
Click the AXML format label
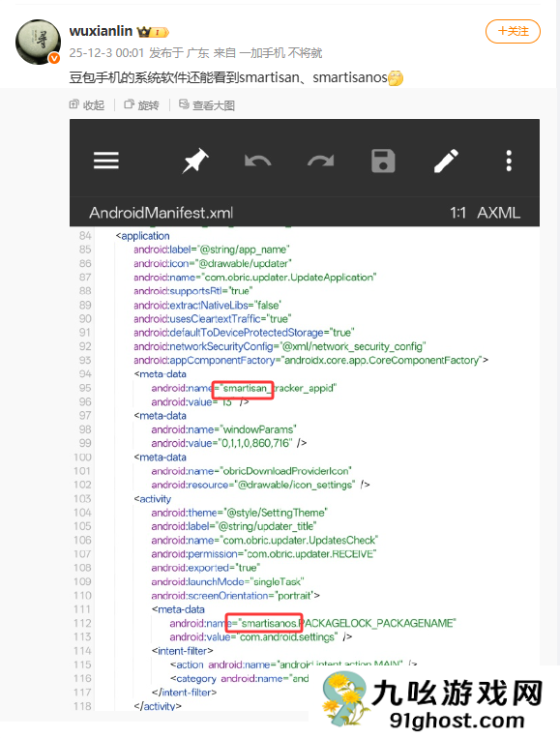(499, 213)
